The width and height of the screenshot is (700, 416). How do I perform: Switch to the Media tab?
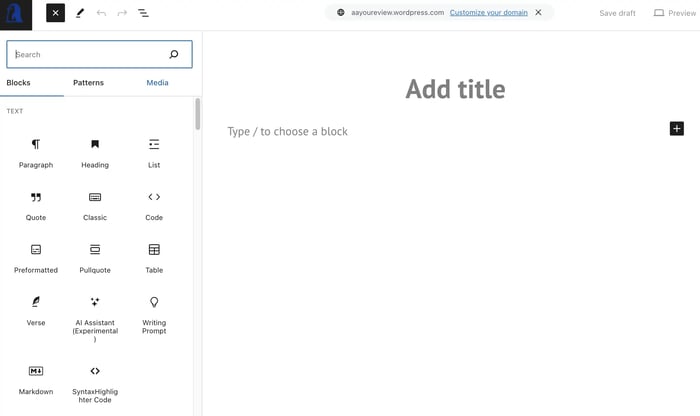(157, 83)
